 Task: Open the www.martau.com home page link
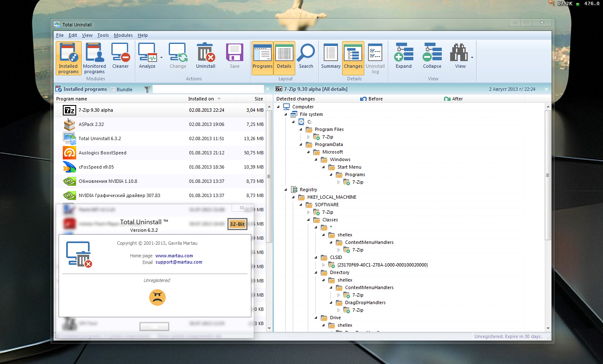174,256
